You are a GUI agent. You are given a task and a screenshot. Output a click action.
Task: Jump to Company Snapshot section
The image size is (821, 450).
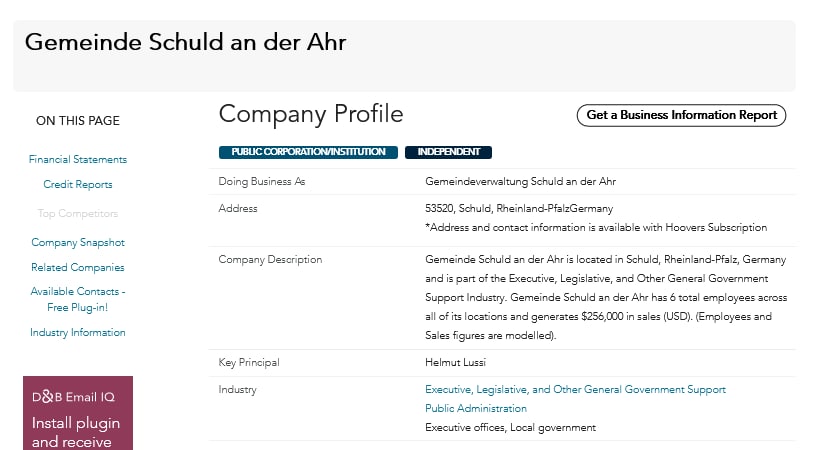coord(77,243)
